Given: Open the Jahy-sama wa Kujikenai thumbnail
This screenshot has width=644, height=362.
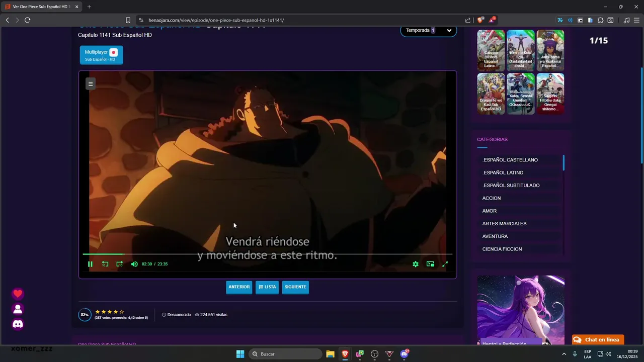Looking at the screenshot, I should click(550, 50).
